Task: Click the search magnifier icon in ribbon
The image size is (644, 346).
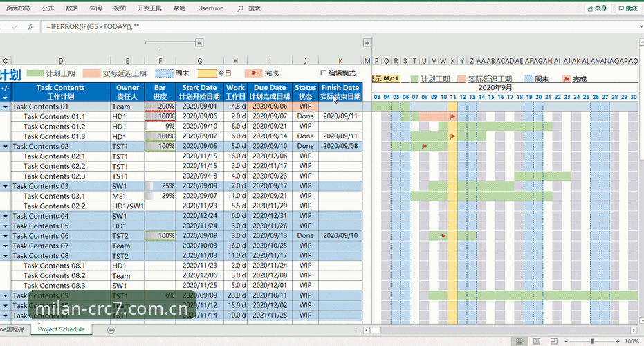Action: (x=240, y=8)
